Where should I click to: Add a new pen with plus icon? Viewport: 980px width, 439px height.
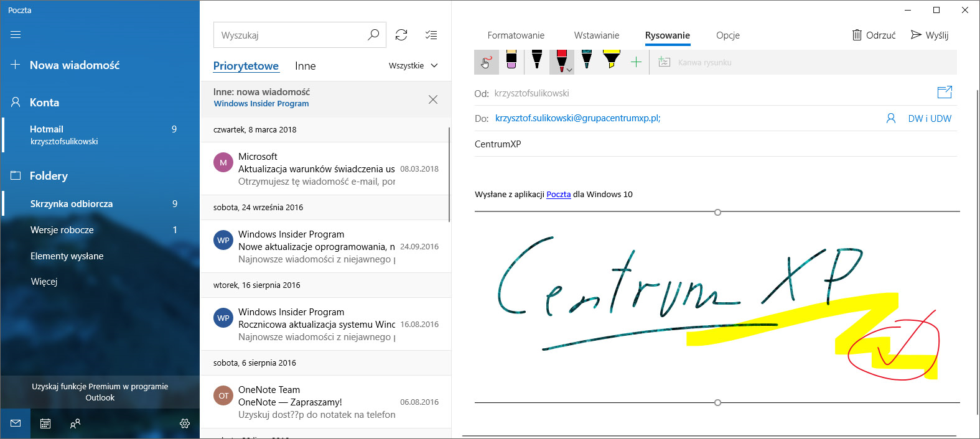point(636,62)
